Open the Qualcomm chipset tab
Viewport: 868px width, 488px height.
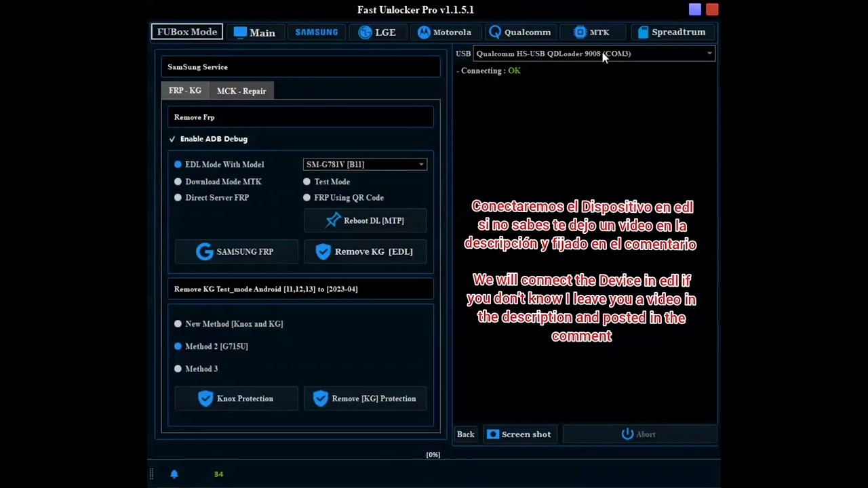point(519,32)
